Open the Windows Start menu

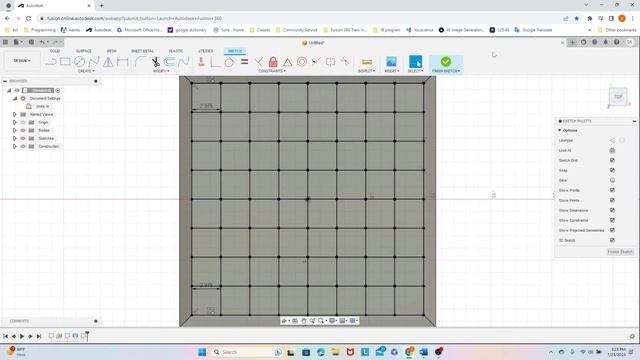point(202,352)
